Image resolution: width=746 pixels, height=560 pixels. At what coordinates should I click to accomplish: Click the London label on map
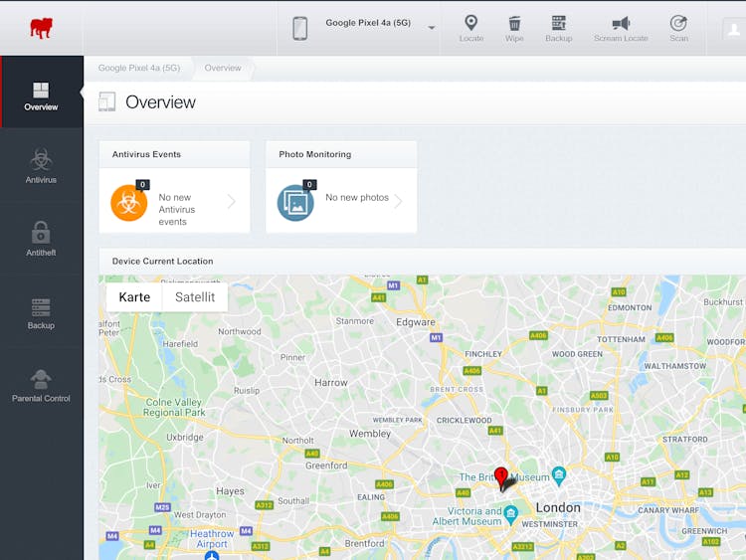pos(558,507)
